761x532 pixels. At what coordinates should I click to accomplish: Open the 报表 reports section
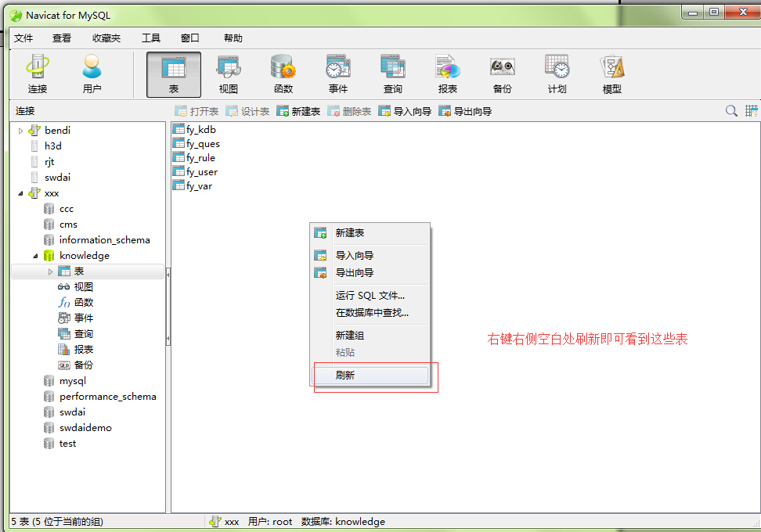click(x=448, y=74)
